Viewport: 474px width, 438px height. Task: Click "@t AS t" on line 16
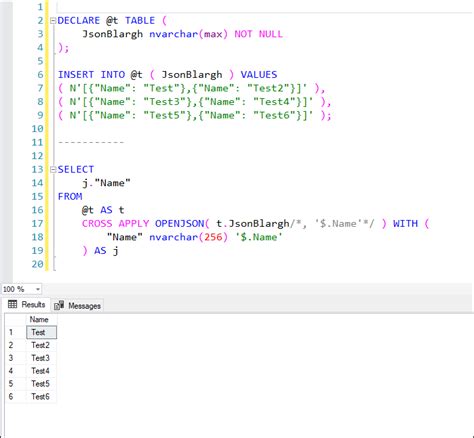click(x=103, y=210)
